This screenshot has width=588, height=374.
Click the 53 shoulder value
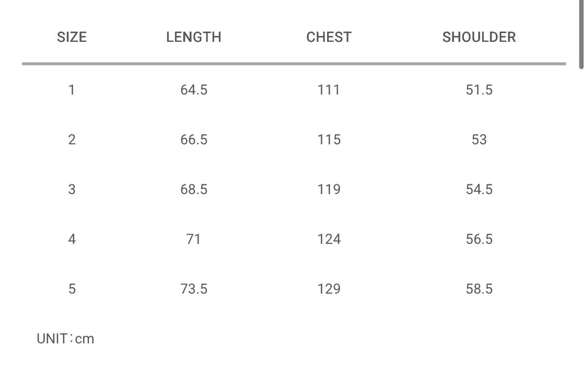tap(479, 140)
